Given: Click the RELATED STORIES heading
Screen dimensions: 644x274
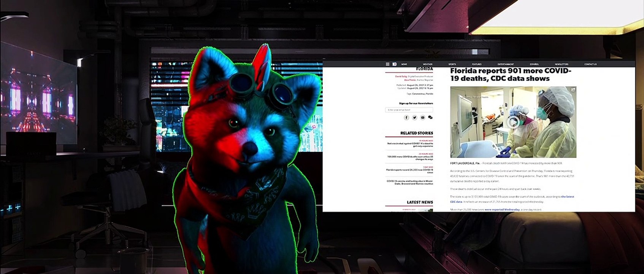Looking at the screenshot, I should (x=417, y=133).
